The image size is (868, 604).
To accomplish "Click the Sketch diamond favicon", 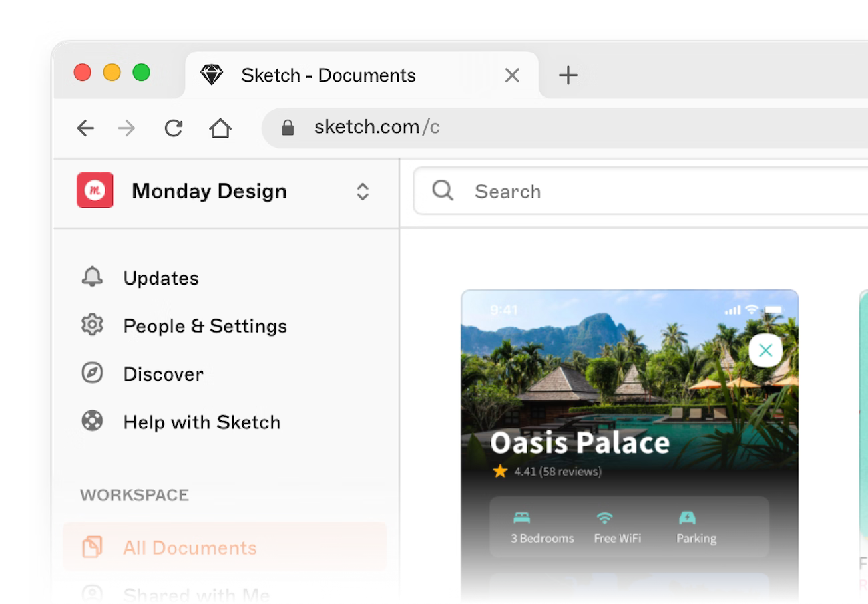I will 212,75.
